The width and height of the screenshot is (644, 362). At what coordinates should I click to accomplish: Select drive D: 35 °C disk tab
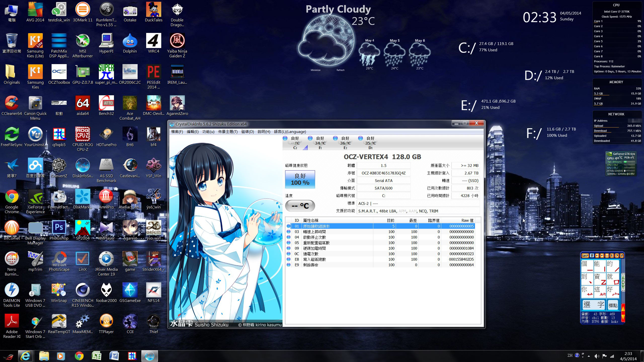pos(370,143)
